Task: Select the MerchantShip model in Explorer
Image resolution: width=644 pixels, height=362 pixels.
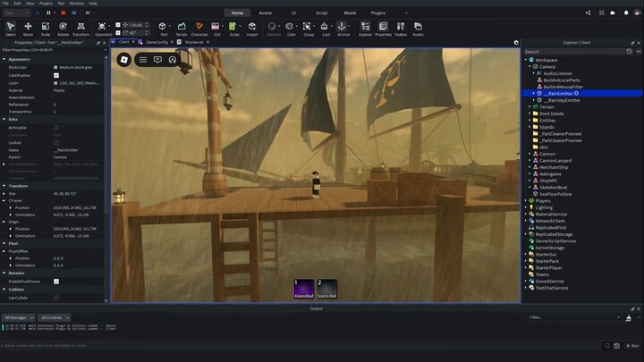Action: [554, 167]
